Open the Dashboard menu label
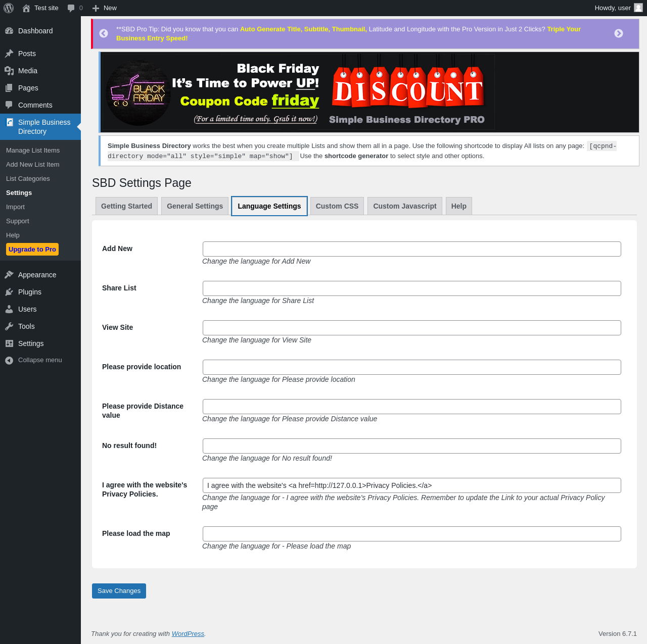 (x=35, y=31)
